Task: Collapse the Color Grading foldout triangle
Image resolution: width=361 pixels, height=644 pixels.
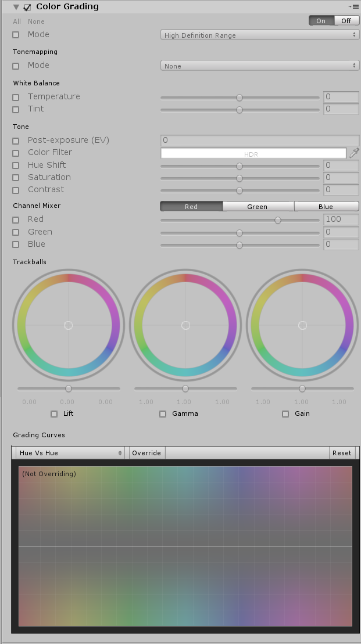Action: [16, 8]
